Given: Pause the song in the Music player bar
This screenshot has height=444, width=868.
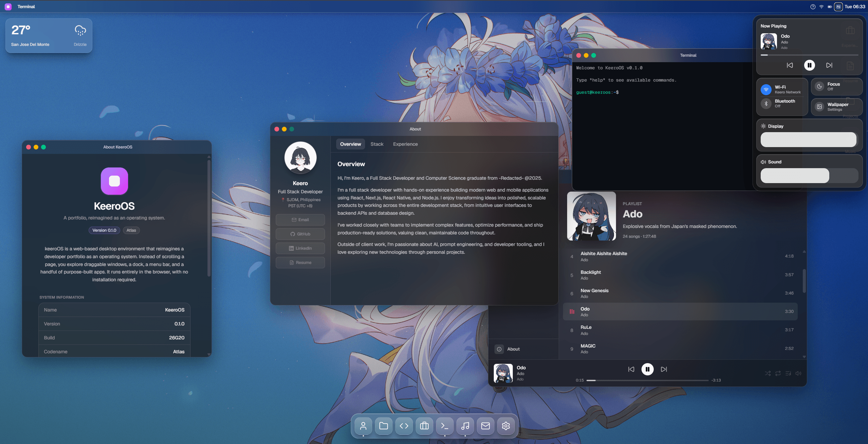Looking at the screenshot, I should [x=647, y=369].
